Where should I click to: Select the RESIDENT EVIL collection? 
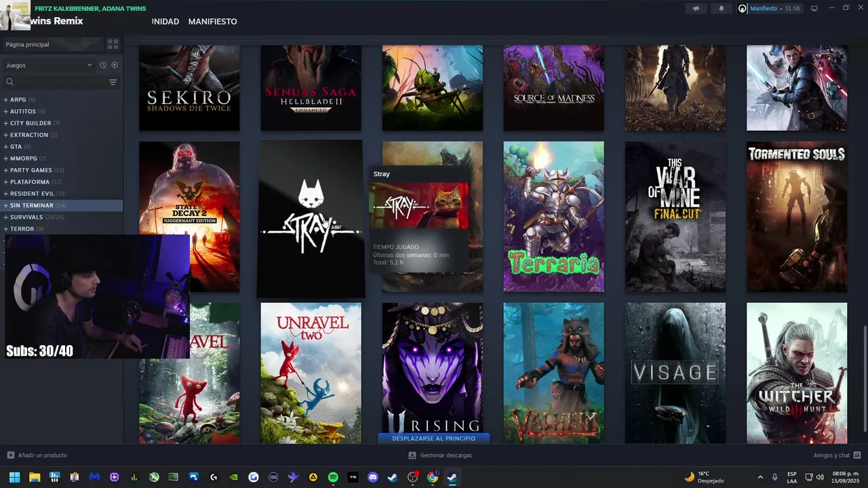[61, 194]
